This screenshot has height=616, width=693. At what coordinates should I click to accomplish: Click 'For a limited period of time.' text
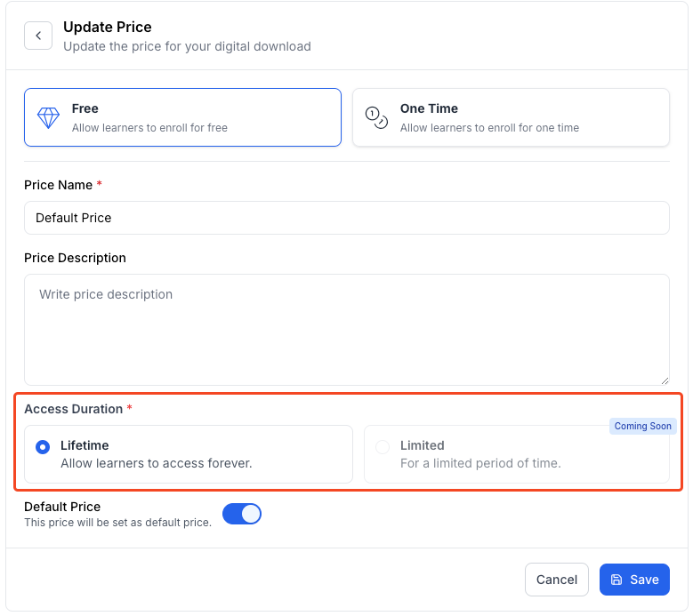(x=480, y=463)
